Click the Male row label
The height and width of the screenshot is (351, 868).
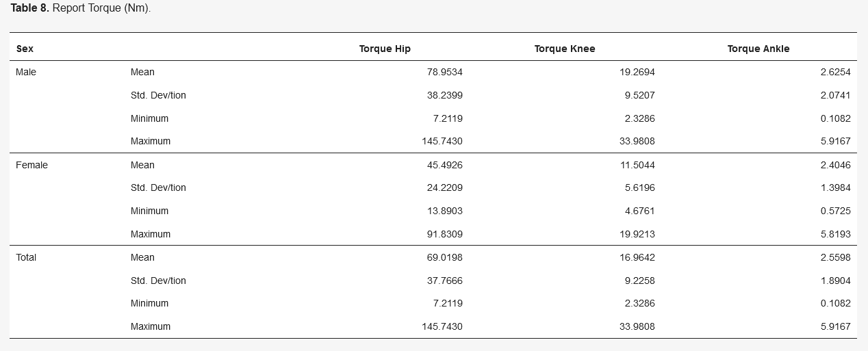coord(26,72)
